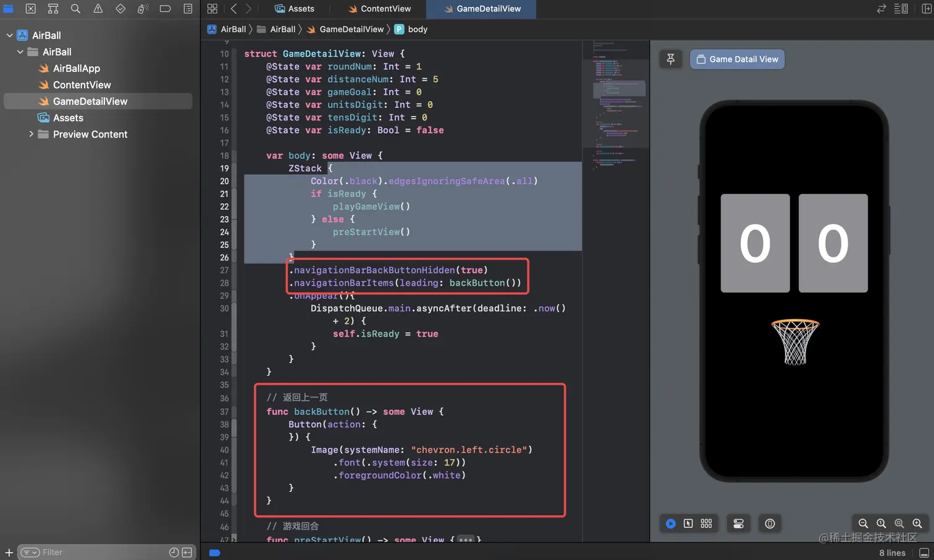The height and width of the screenshot is (560, 934).
Task: Toggle source-control status filter icon
Action: click(187, 552)
